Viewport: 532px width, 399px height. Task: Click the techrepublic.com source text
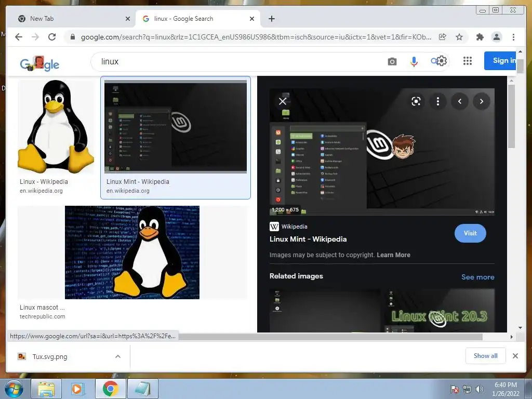43,316
